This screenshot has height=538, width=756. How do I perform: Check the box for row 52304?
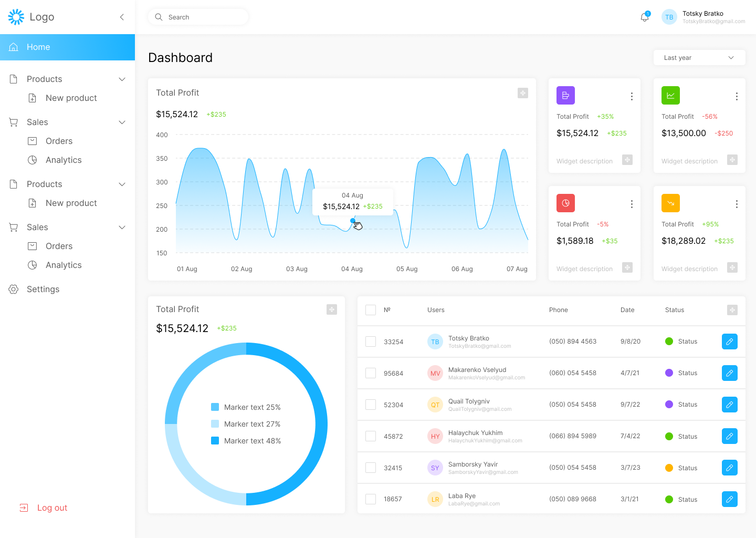pos(371,405)
